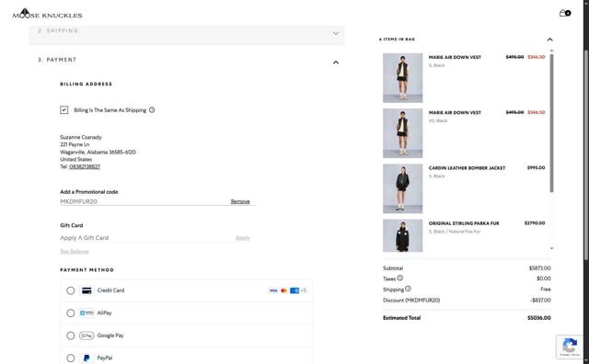This screenshot has height=364, width=589.
Task: Click the 2. Shipping section heading
Action: pyautogui.click(x=57, y=30)
